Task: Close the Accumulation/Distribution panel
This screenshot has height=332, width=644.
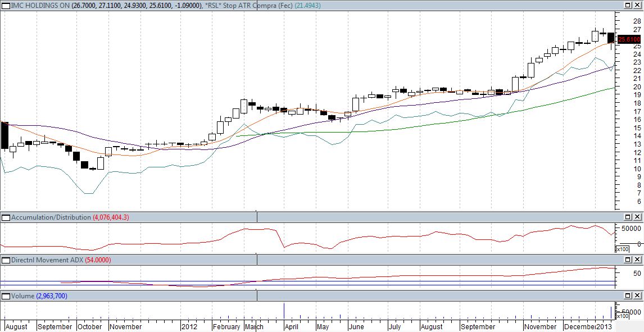Action: 638,217
